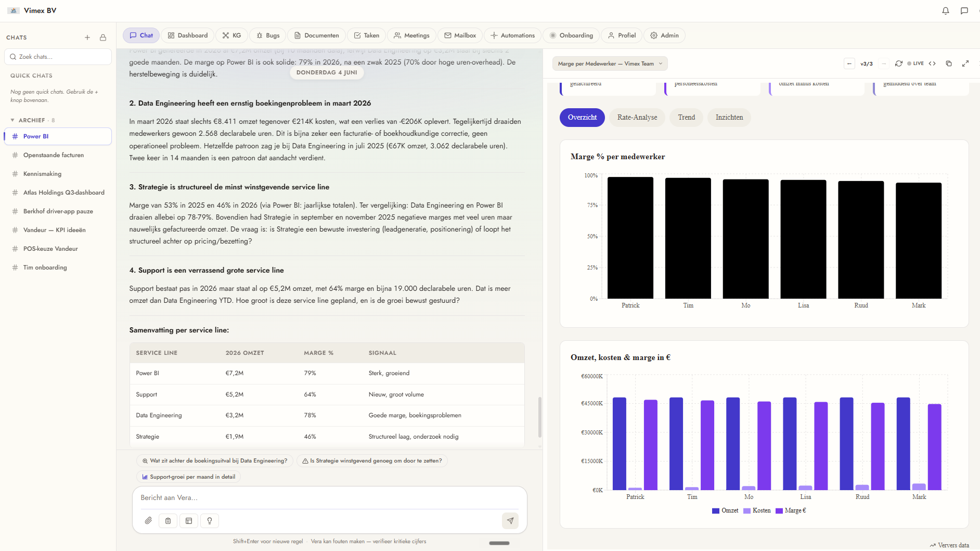This screenshot has height=551, width=980.
Task: Click the hash icon beside Tim onboarding
Action: (15, 267)
